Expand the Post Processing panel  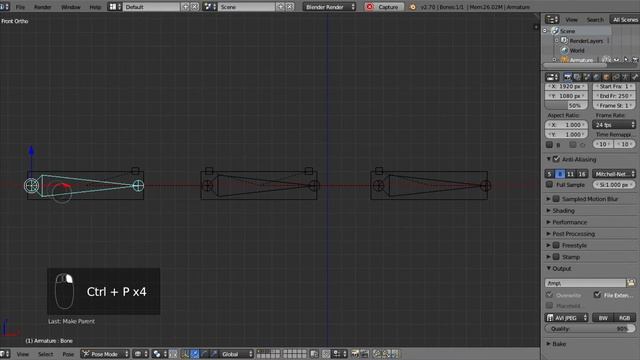(573, 234)
